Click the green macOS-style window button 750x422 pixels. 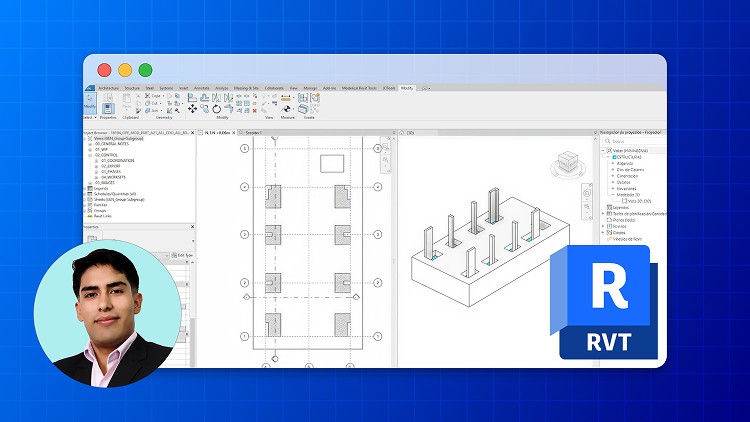tap(145, 70)
